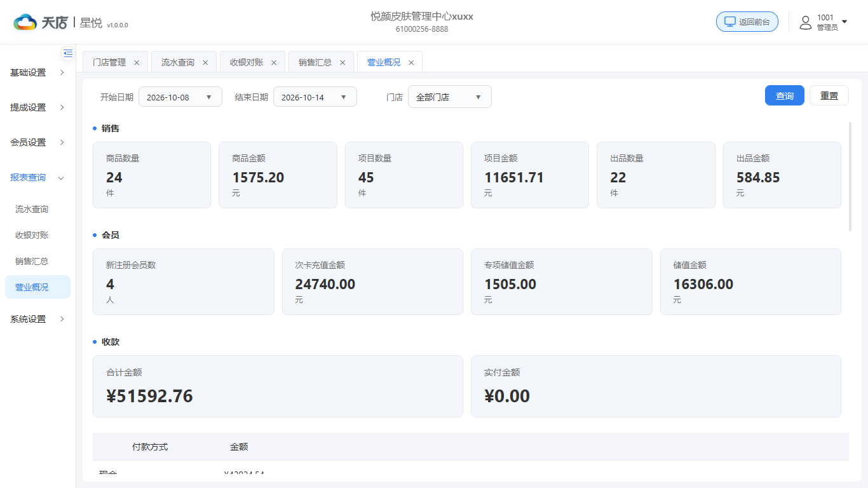This screenshot has width=868, height=488.
Task: Switch to the 收银对账 tab
Action: click(x=247, y=62)
